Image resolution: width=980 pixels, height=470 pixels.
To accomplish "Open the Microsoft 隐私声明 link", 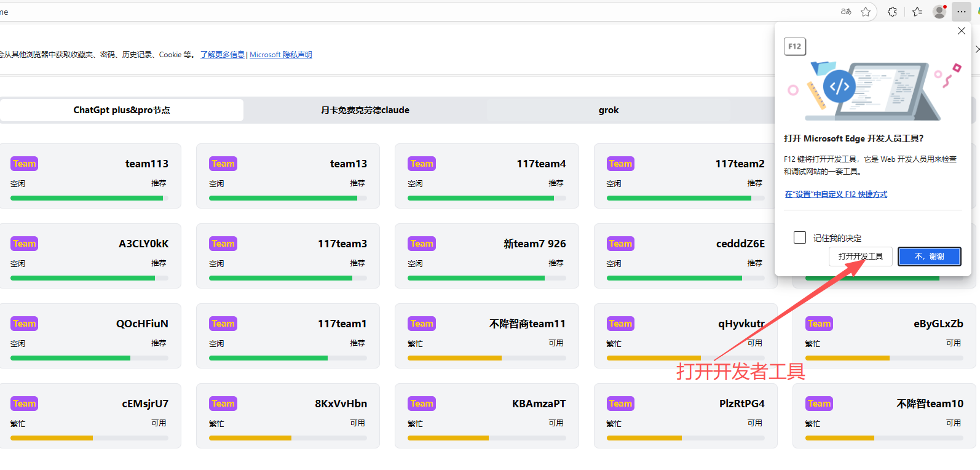I will point(281,55).
